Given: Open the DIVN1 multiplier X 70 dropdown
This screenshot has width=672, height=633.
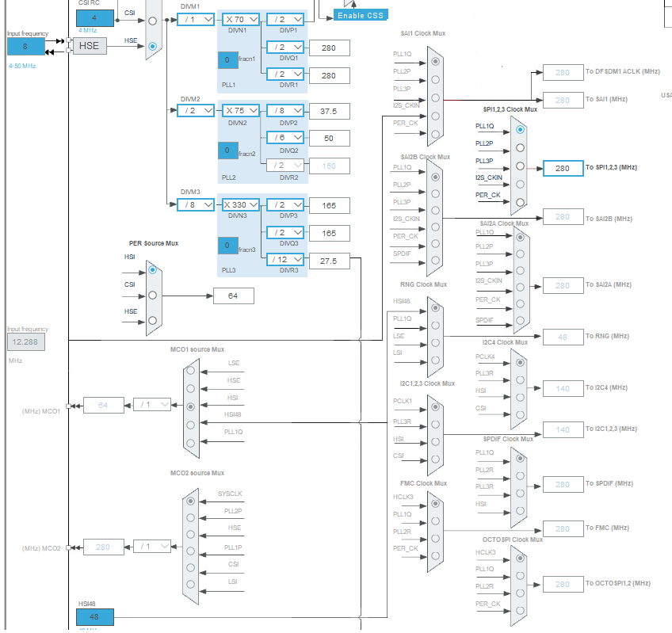Looking at the screenshot, I should coord(241,20).
